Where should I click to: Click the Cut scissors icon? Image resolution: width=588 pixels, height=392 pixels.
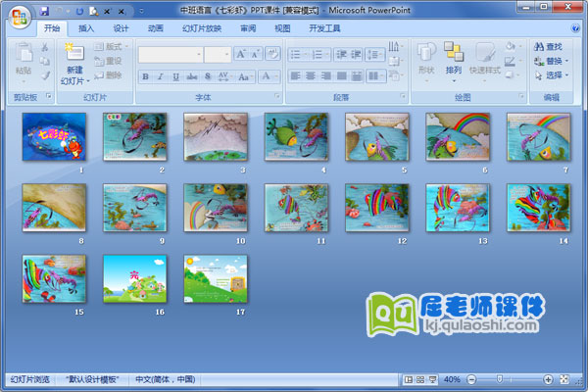[45, 47]
